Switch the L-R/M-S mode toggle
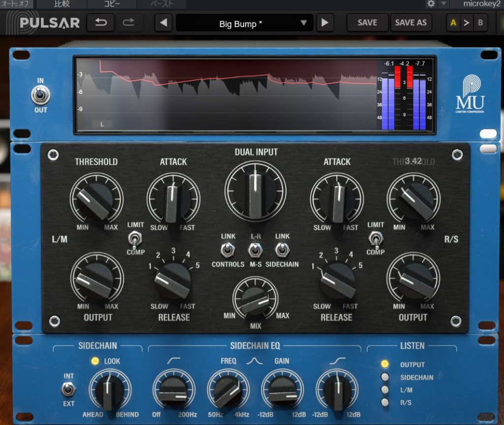The width and height of the screenshot is (504, 425). tap(254, 251)
